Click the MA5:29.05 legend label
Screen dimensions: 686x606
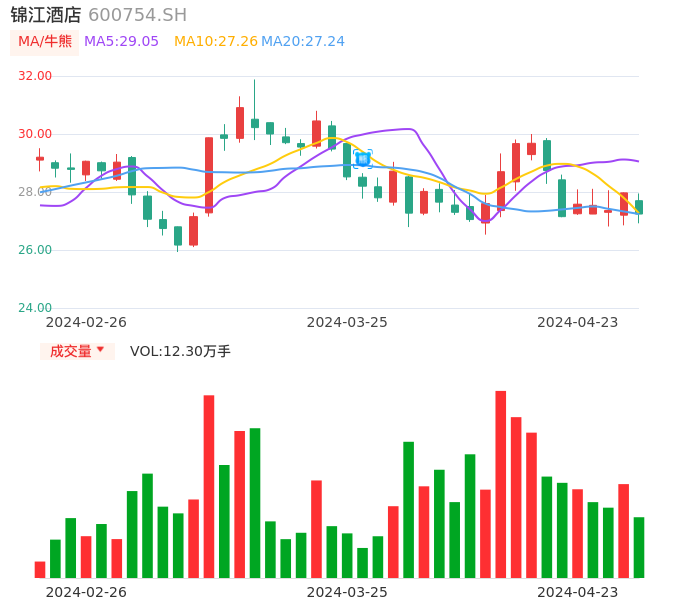(121, 42)
